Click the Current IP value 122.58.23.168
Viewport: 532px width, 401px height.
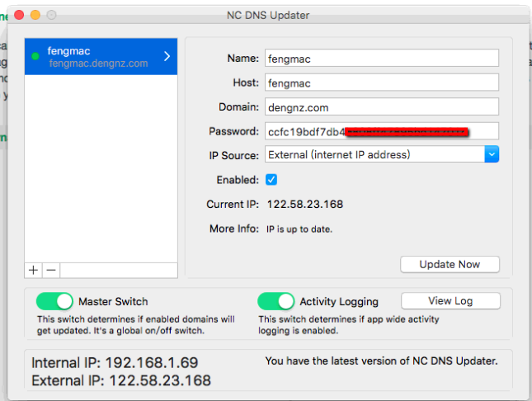pyautogui.click(x=305, y=204)
